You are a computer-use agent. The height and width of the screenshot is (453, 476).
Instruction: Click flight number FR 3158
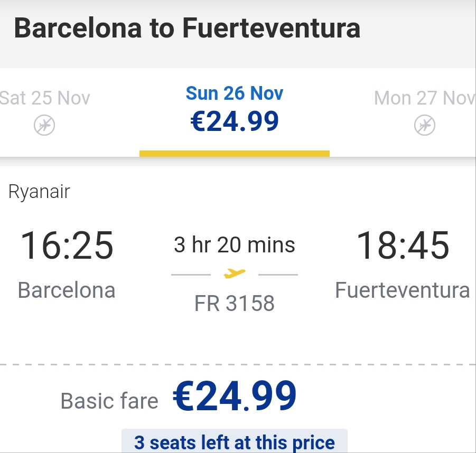tap(235, 303)
